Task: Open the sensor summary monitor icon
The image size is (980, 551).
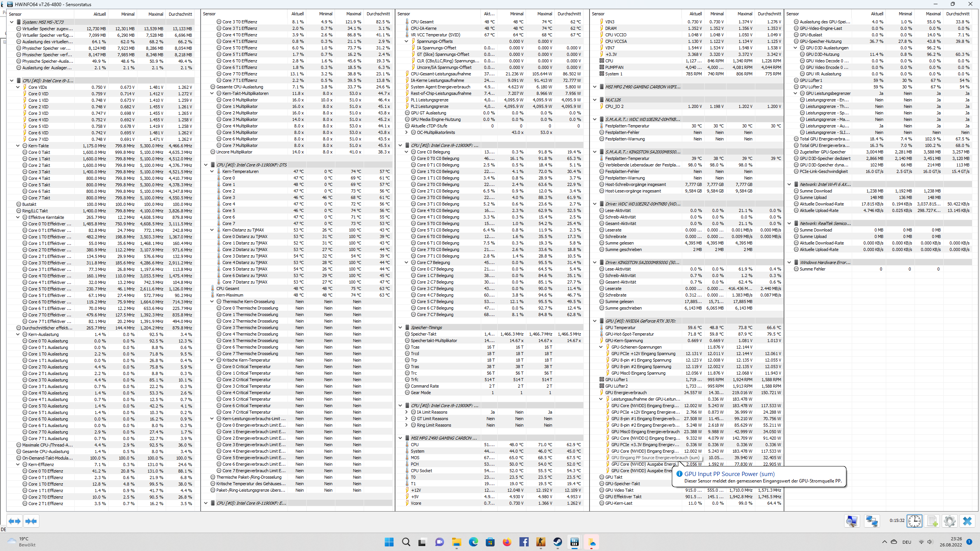Action: point(852,521)
